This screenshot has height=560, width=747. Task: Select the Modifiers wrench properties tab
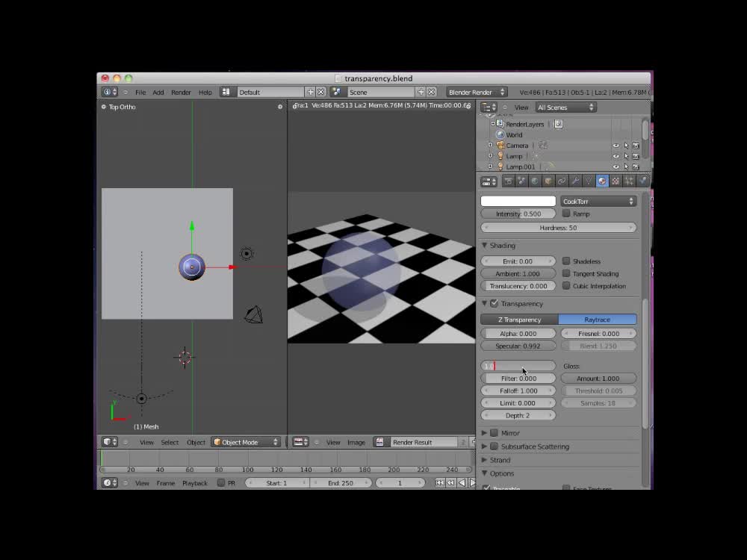pos(576,181)
